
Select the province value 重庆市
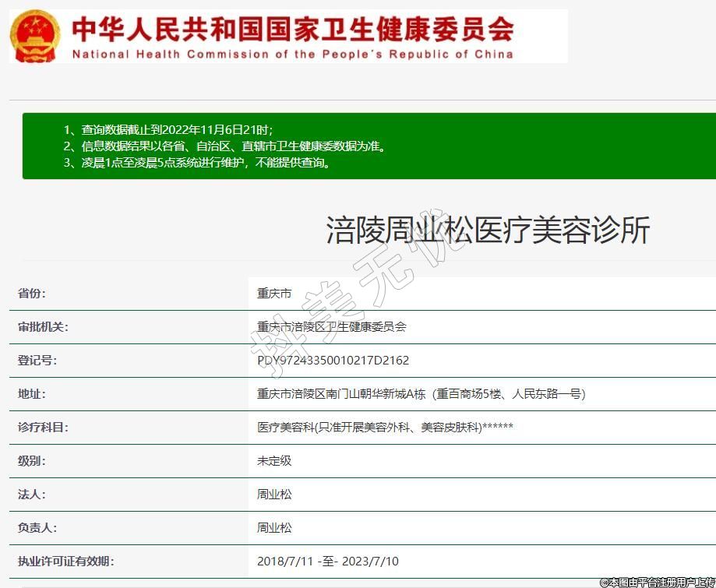[274, 294]
